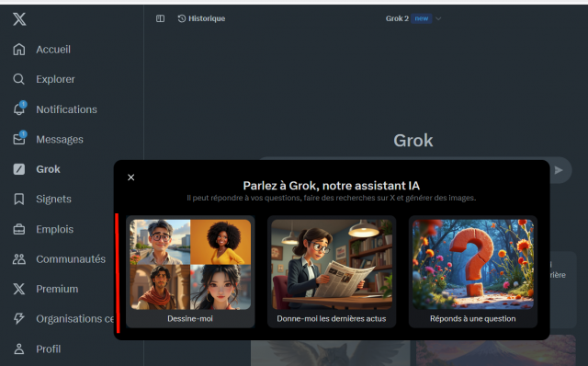This screenshot has width=588, height=366.
Task: Click the Historique clock icon
Action: (182, 18)
